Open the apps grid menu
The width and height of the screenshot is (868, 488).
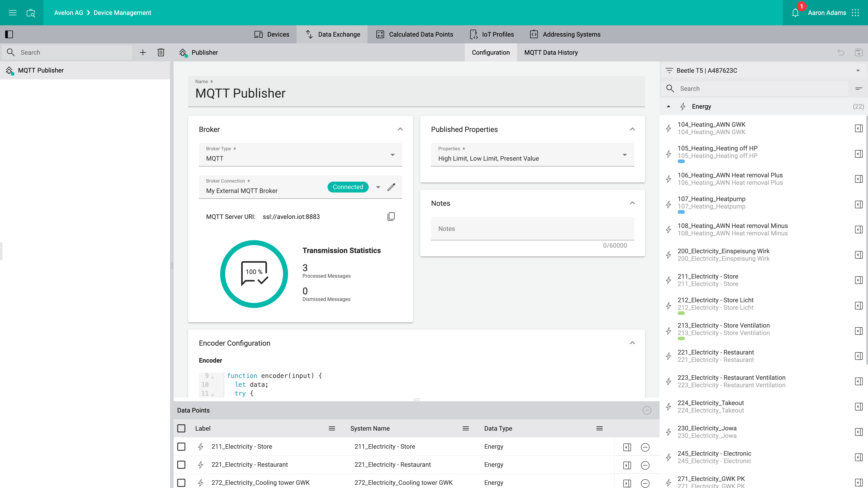[855, 13]
